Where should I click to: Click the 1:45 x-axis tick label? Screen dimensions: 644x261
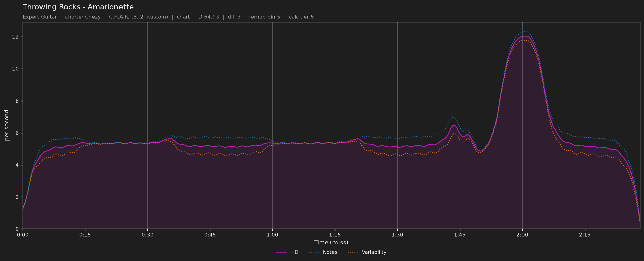coord(460,235)
